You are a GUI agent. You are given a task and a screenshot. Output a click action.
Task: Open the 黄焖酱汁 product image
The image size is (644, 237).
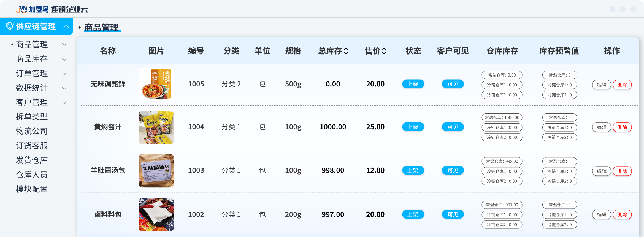pyautogui.click(x=156, y=127)
